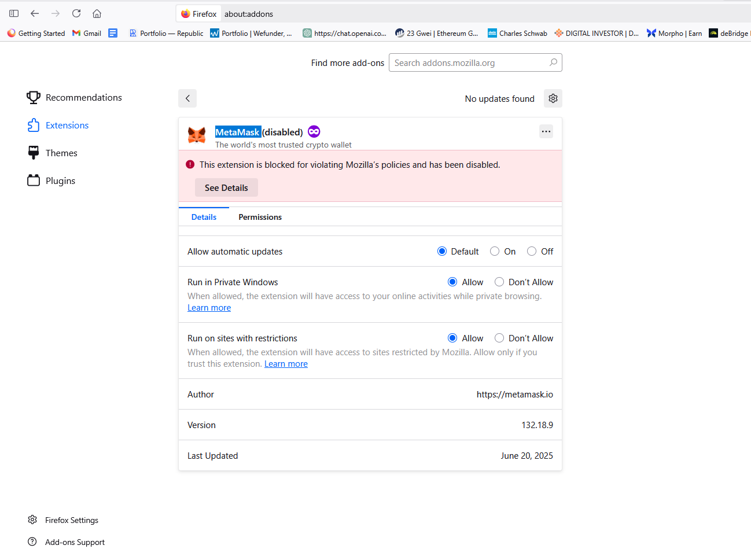
Task: Open Recommendations category
Action: point(75,97)
